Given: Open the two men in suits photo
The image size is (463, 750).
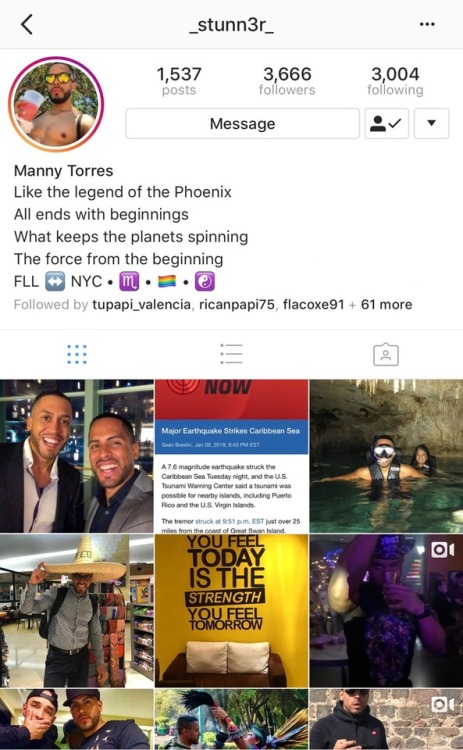Looking at the screenshot, I should [x=77, y=456].
